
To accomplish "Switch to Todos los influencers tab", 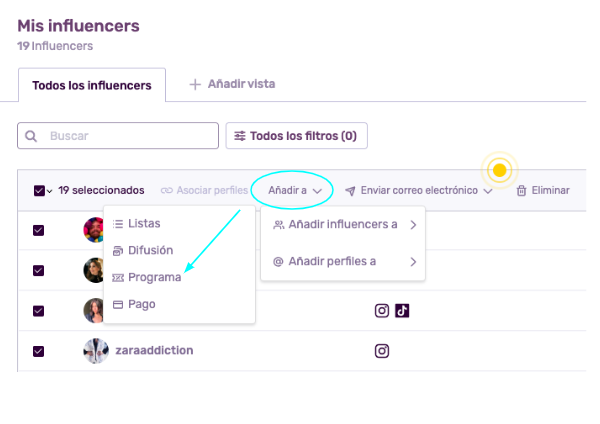I will point(92,85).
